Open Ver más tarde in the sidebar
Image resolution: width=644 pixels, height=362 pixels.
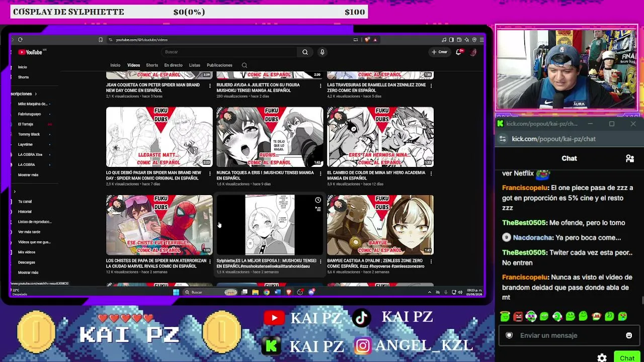[x=29, y=232]
